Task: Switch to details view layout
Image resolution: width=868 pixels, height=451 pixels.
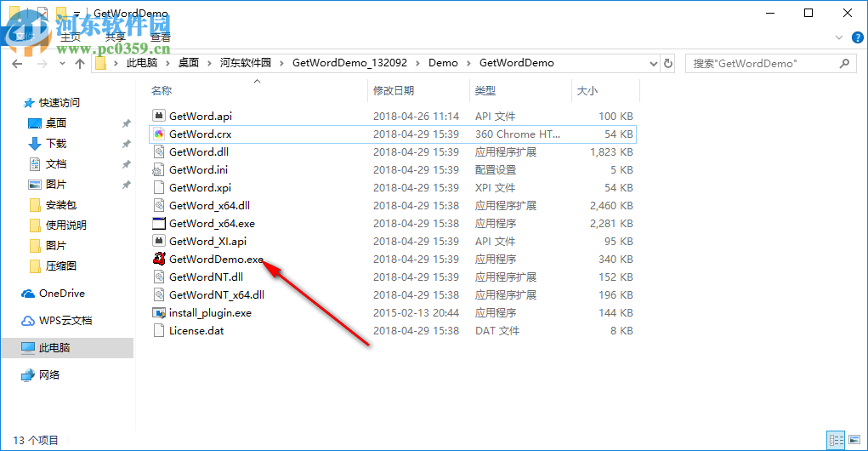Action: 836,440
